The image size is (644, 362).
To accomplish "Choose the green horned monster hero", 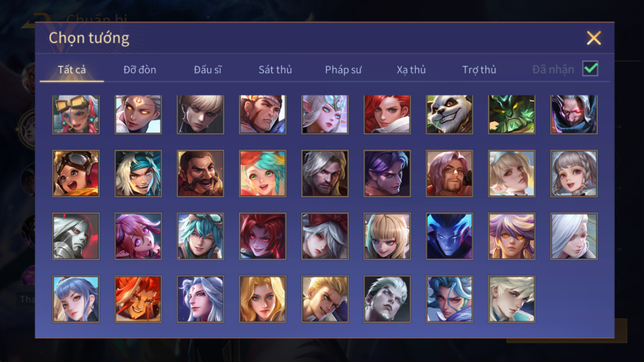I will coord(511,115).
